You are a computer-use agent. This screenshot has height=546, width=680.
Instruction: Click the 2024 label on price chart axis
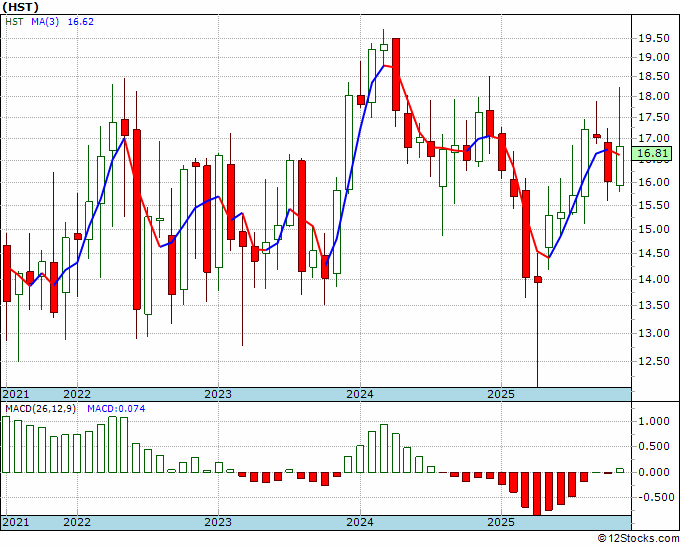tap(360, 394)
